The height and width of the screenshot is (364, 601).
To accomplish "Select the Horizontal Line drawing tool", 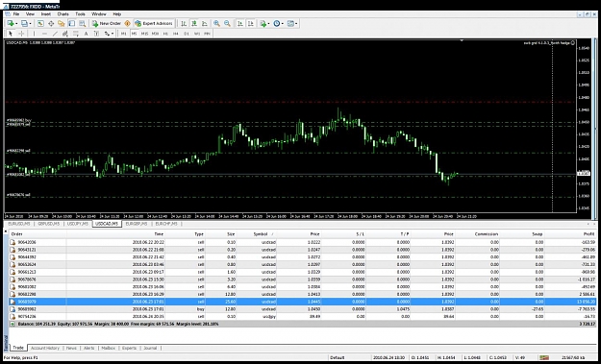I will [44, 34].
